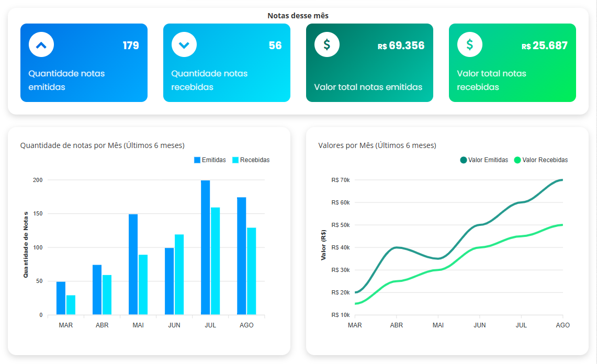Click the MAR label on the bar chart axis
This screenshot has height=364, width=597.
[x=65, y=325]
